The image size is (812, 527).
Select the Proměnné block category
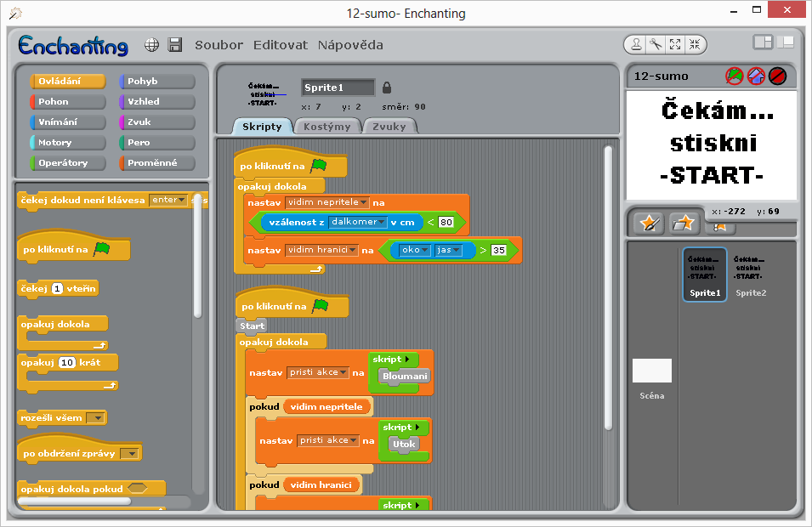(x=157, y=162)
